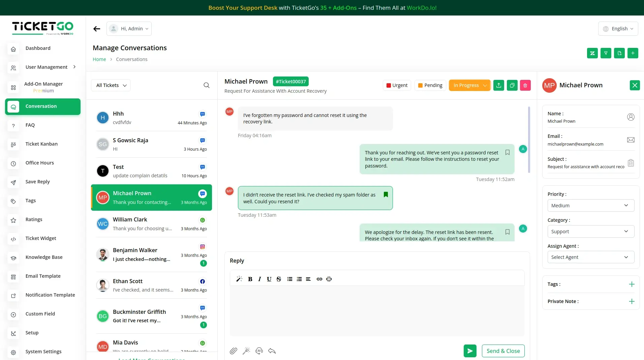Image resolution: width=644 pixels, height=360 pixels.
Task: Open the All Tickets filter dropdown
Action: click(x=111, y=85)
